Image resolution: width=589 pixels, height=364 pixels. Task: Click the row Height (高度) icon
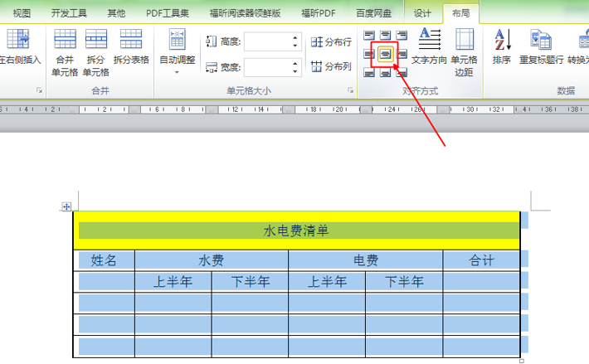211,41
